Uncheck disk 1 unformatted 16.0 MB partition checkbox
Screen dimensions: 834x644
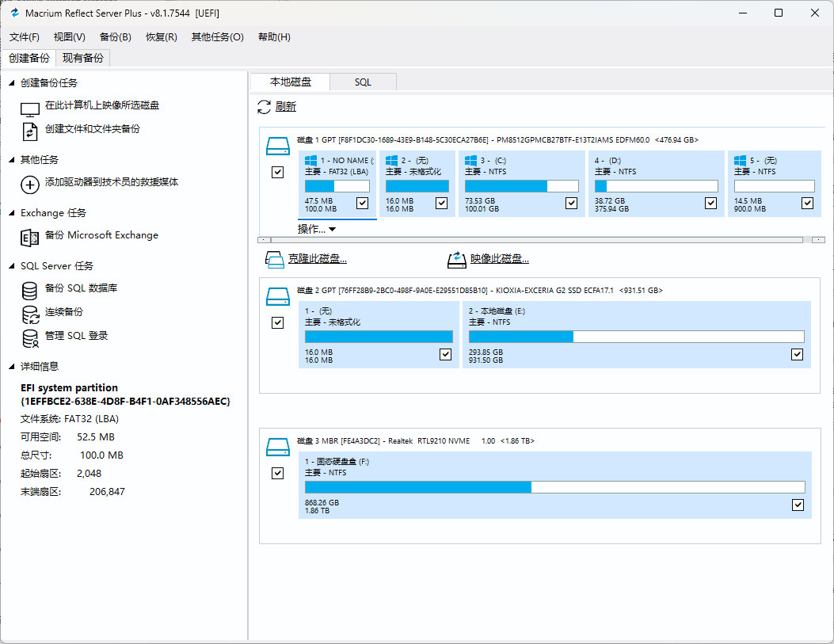[x=441, y=203]
